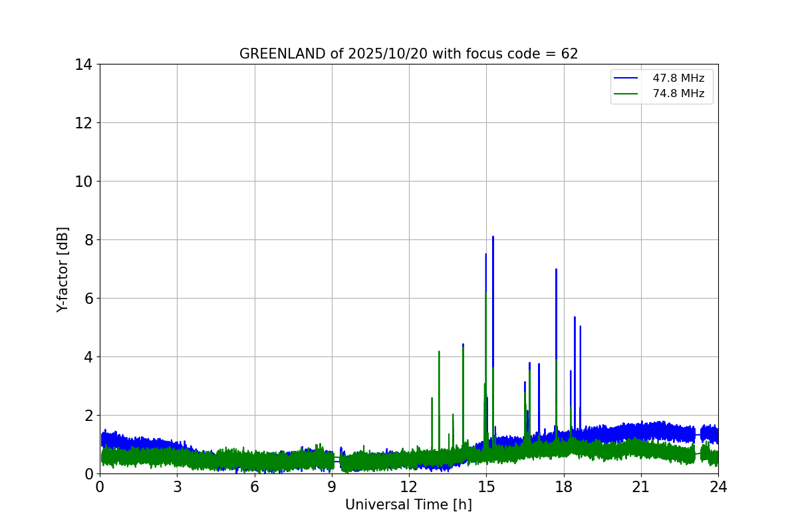Viewport: 798px width, 532px height.
Task: Click the x-axis tick label 21
Action: pyautogui.click(x=641, y=487)
